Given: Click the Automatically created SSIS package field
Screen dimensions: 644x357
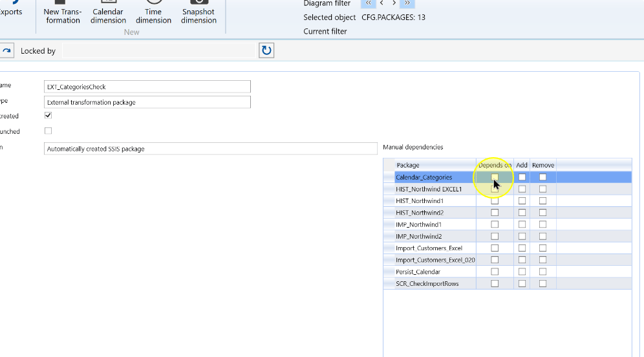Looking at the screenshot, I should point(210,149).
